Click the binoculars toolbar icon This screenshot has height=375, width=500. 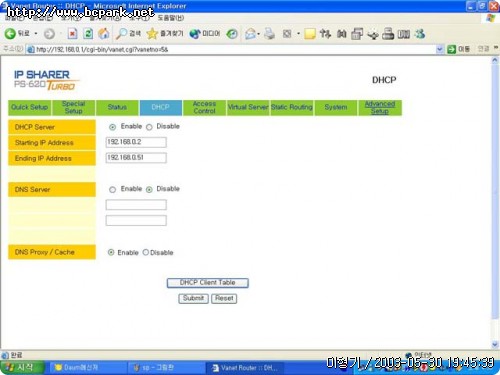341,34
